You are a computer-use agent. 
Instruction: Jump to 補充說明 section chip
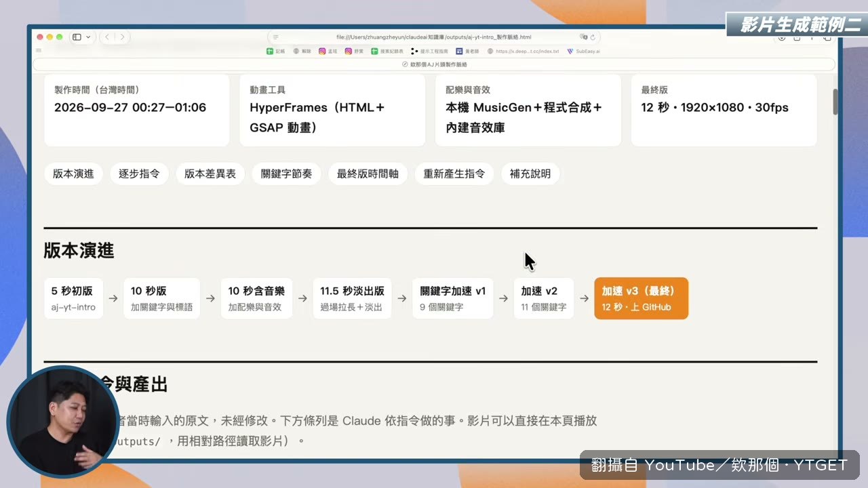530,174
